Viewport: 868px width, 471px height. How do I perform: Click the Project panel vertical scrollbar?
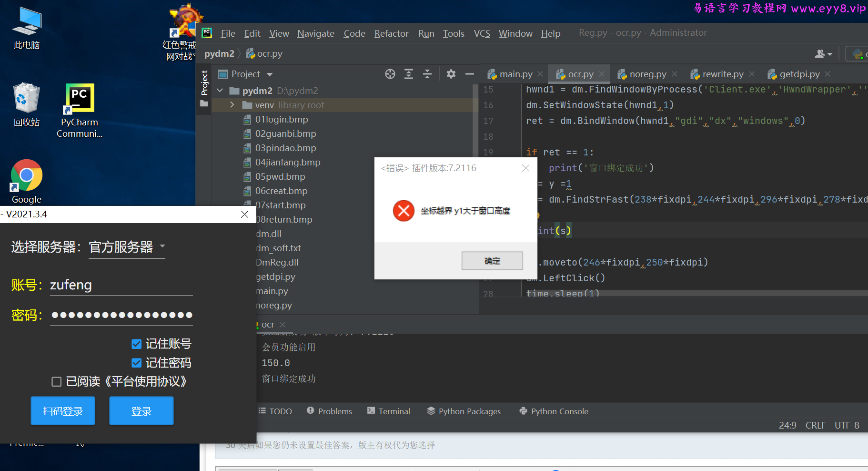(x=475, y=120)
